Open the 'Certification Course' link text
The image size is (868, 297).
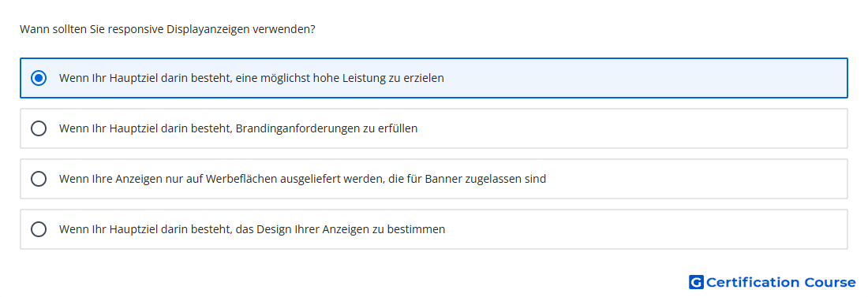pos(780,282)
